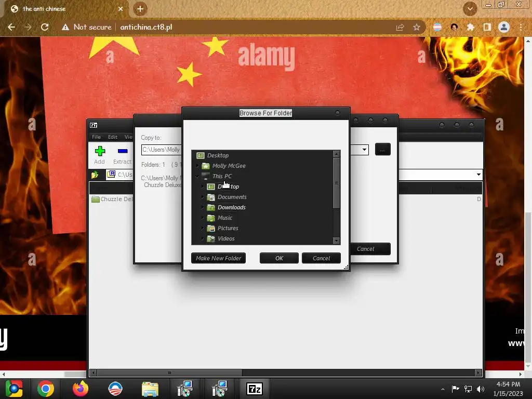Expand the Music tree node
Screen dimensions: 532x399
tap(203, 218)
